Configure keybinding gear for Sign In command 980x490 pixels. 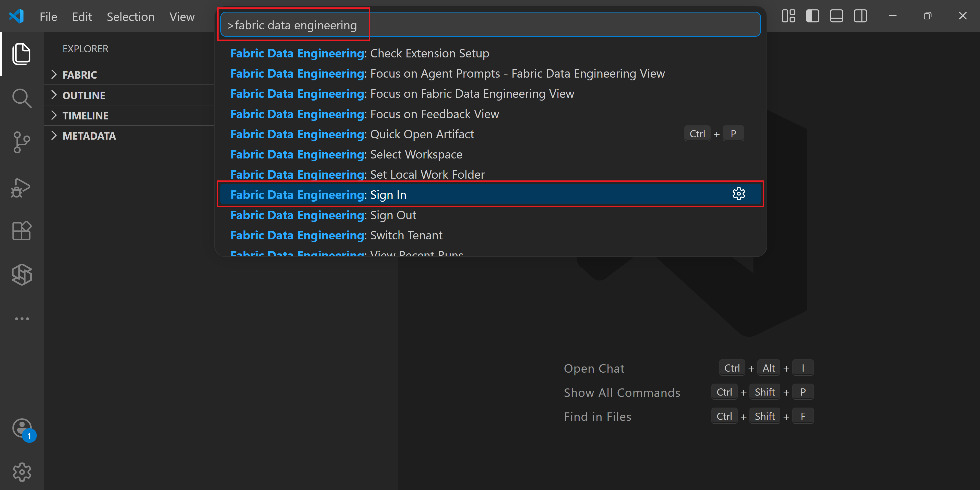point(738,194)
